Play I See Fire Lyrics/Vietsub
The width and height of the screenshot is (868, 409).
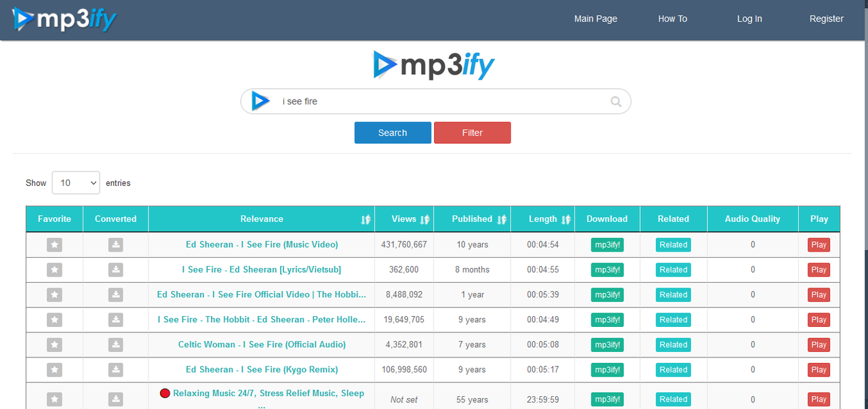pyautogui.click(x=818, y=270)
